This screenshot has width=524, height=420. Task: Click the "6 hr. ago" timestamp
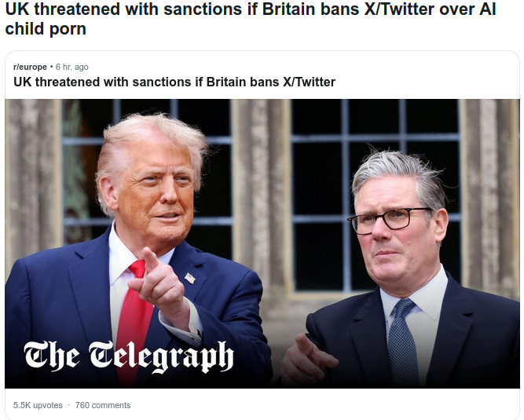[72, 68]
